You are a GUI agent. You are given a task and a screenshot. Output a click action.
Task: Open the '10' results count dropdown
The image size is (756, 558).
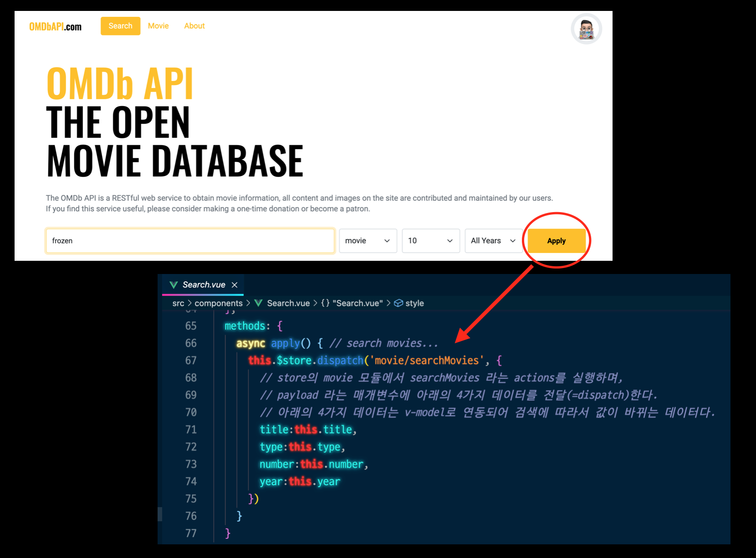[431, 241]
